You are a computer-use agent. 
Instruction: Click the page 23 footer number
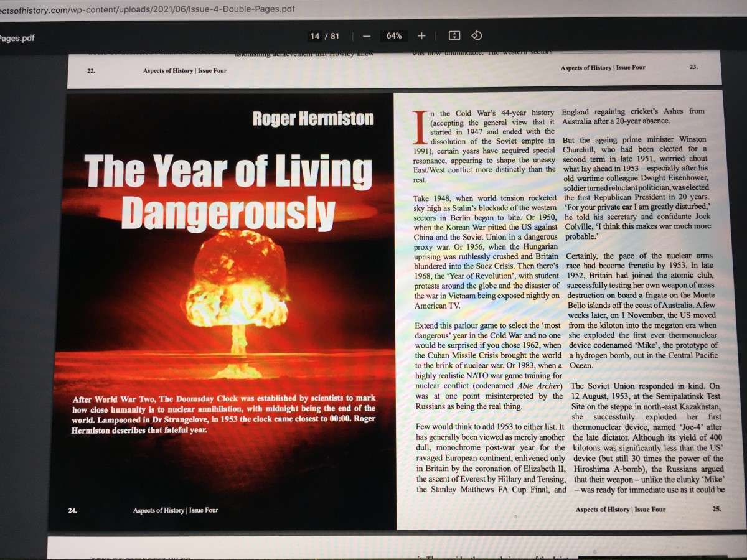(x=693, y=67)
